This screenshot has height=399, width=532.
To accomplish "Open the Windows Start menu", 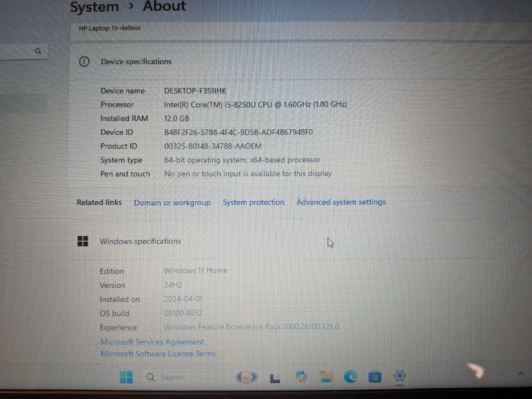I will (x=126, y=377).
